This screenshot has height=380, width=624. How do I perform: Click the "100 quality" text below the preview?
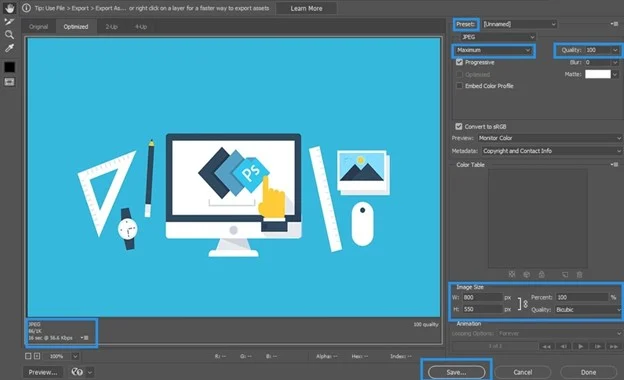point(426,324)
